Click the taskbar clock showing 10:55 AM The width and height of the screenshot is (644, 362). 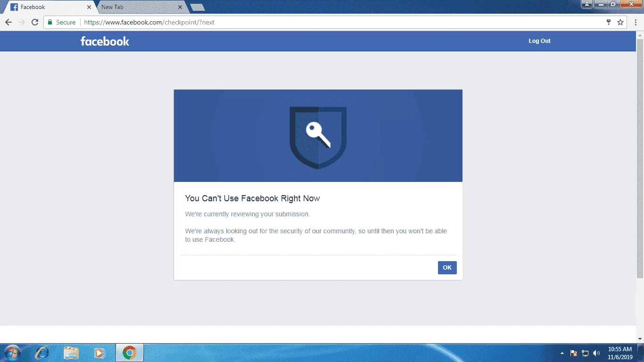click(620, 353)
